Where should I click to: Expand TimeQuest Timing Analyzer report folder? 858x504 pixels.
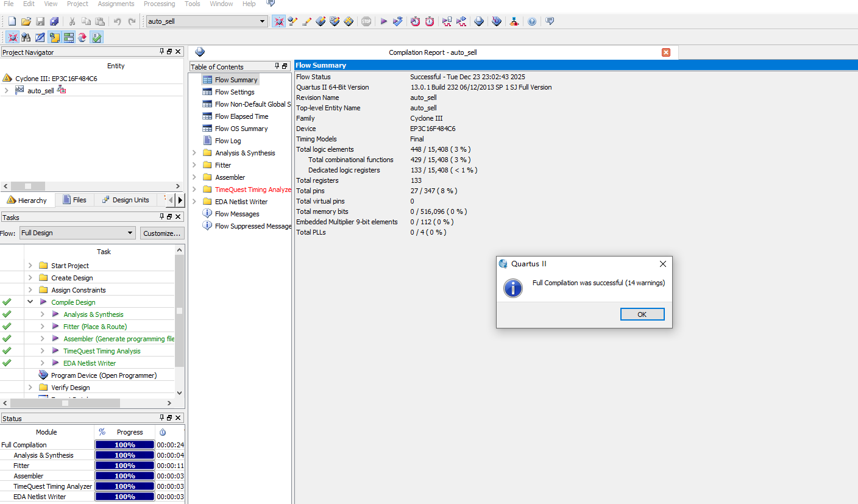[194, 190]
